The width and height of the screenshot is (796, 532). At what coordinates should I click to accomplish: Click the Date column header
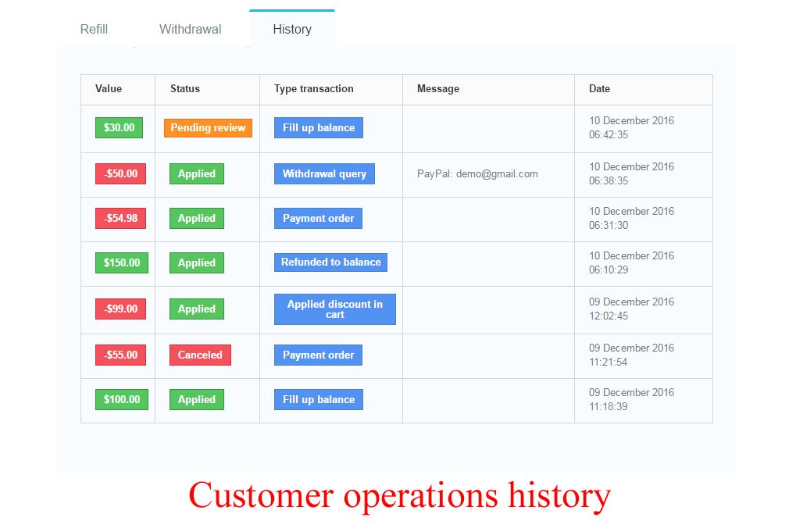[599, 89]
